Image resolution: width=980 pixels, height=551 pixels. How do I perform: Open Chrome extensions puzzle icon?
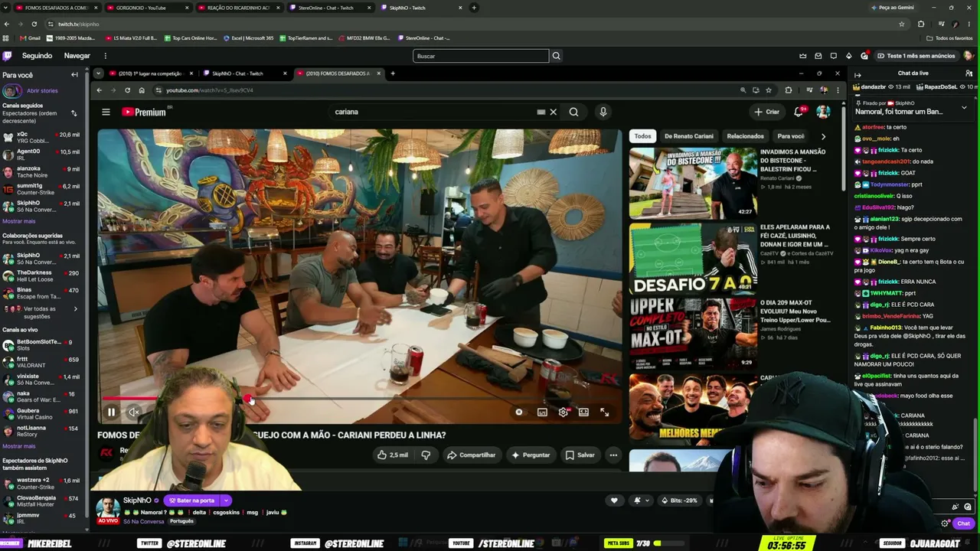[921, 24]
